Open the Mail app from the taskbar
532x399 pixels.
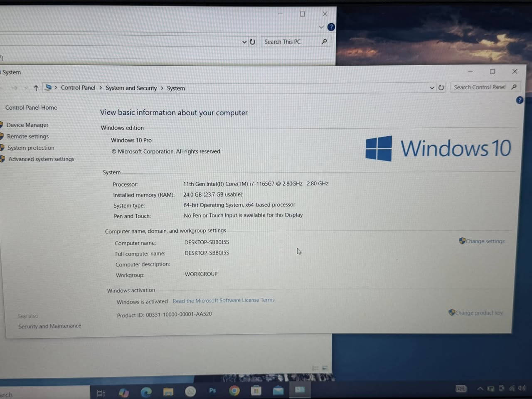pos(278,392)
